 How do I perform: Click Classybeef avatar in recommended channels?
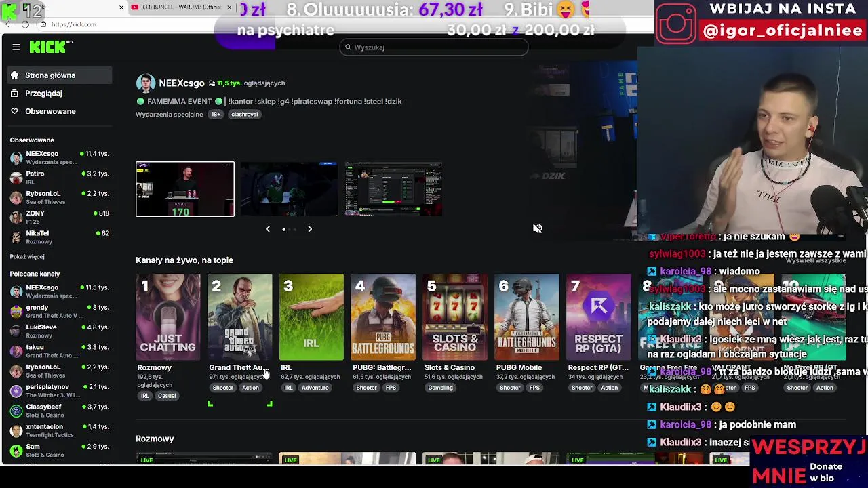pyautogui.click(x=16, y=410)
